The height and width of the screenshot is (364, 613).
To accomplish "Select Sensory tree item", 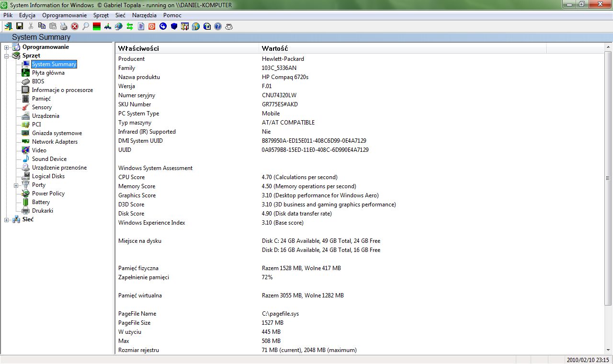I will pos(42,107).
